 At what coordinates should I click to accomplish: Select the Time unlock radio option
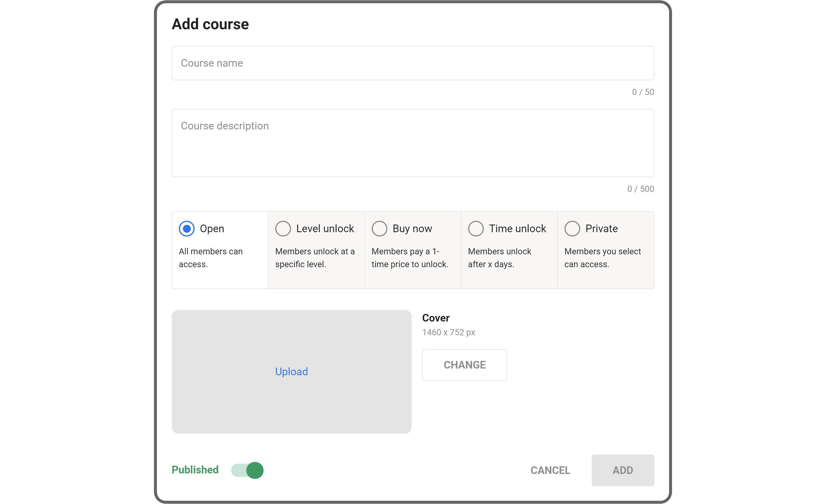click(476, 229)
